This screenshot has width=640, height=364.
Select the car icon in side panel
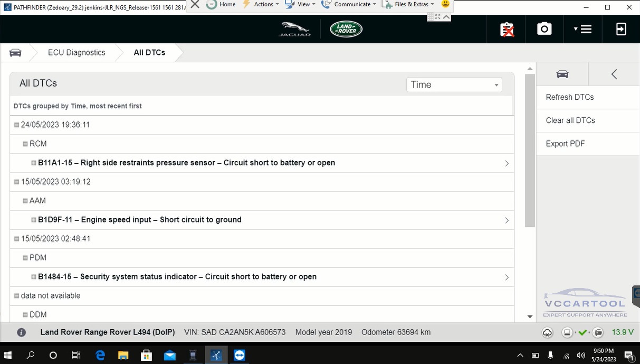point(562,74)
